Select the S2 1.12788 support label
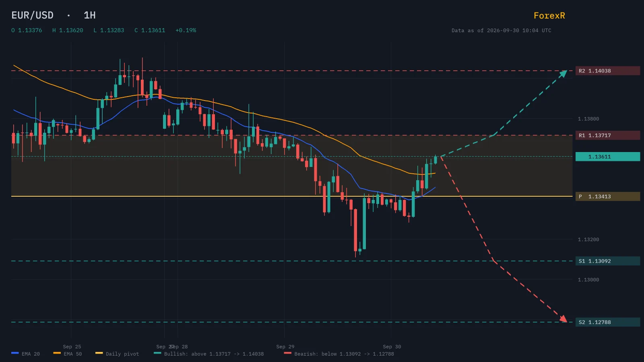 608,322
